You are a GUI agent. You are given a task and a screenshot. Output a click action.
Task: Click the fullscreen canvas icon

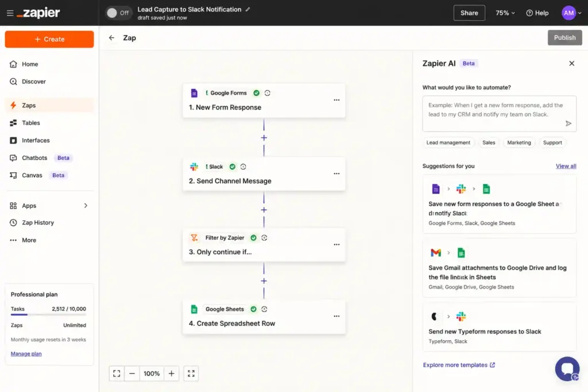[191, 373]
